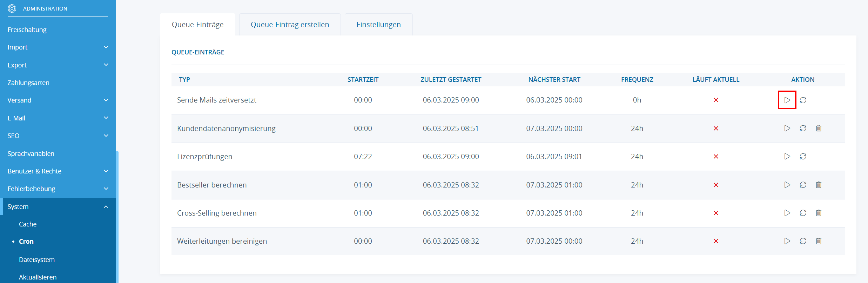Run the Cross-Selling berechnen job
Screen dimensions: 868x283
coord(787,213)
